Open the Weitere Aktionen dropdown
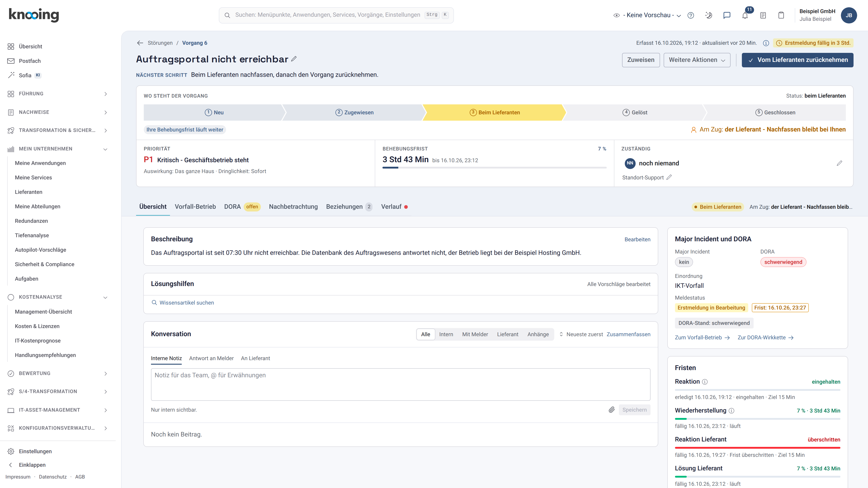The width and height of the screenshot is (868, 488). coord(697,60)
